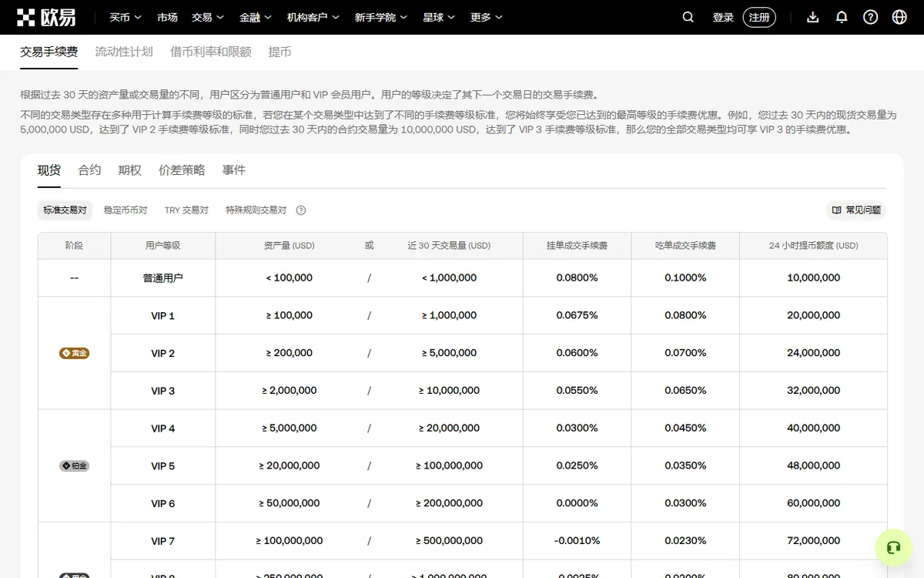The width and height of the screenshot is (924, 578).
Task: Expand the 买币 dropdown menu
Action: [x=124, y=17]
